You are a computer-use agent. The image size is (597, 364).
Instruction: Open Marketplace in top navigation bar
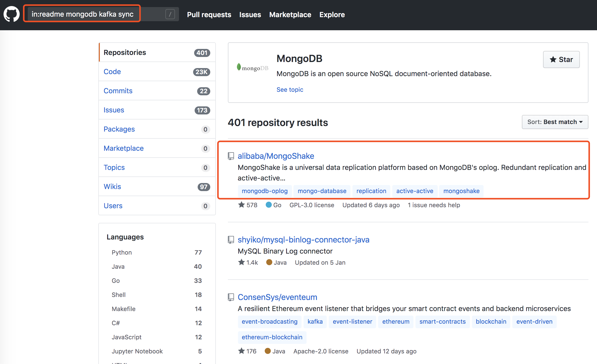pos(290,15)
